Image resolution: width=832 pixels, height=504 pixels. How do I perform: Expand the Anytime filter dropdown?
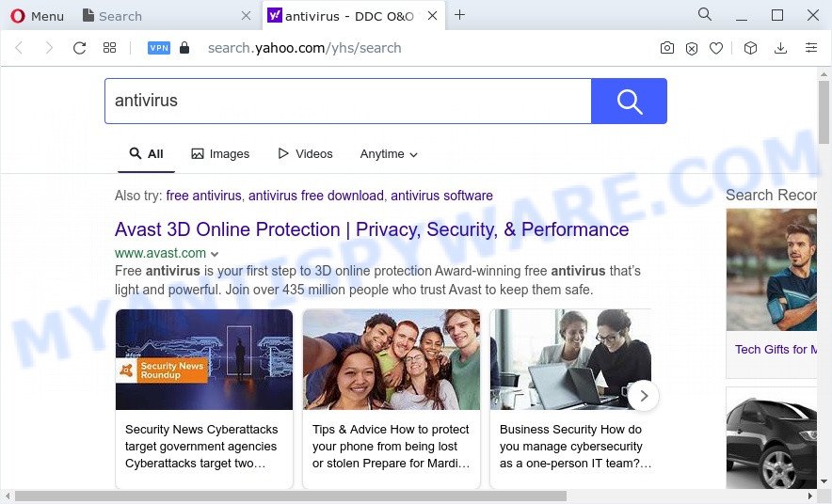click(x=389, y=153)
